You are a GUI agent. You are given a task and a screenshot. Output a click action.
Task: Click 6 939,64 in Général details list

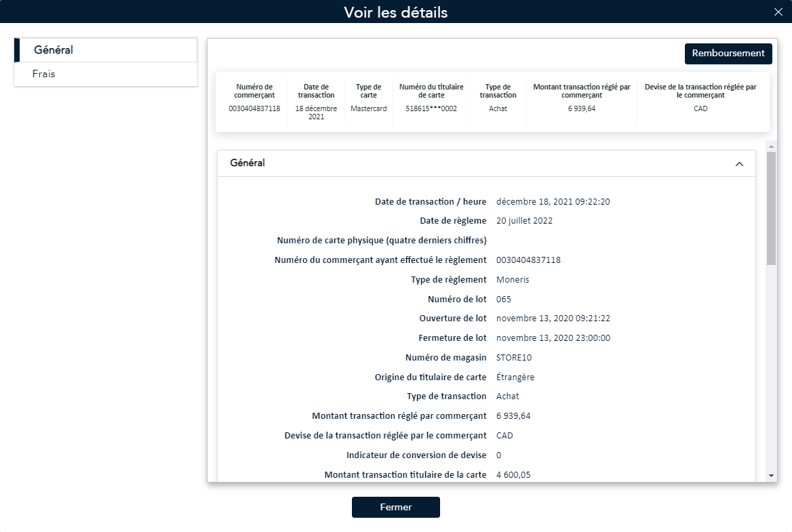(513, 416)
